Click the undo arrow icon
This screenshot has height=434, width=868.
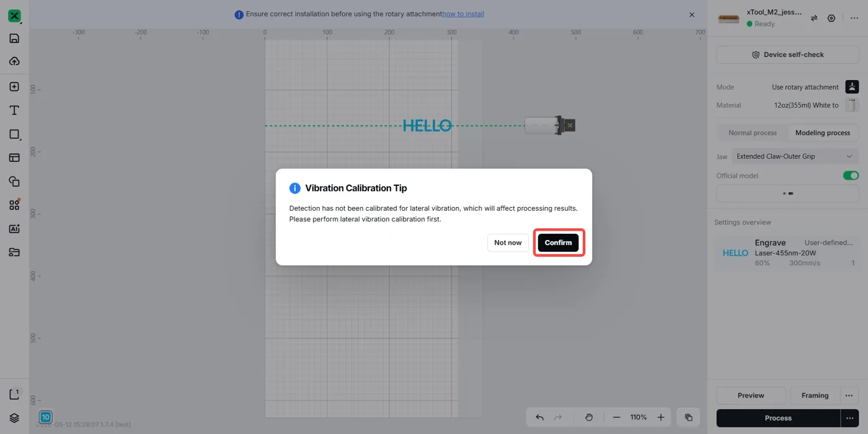tap(539, 417)
